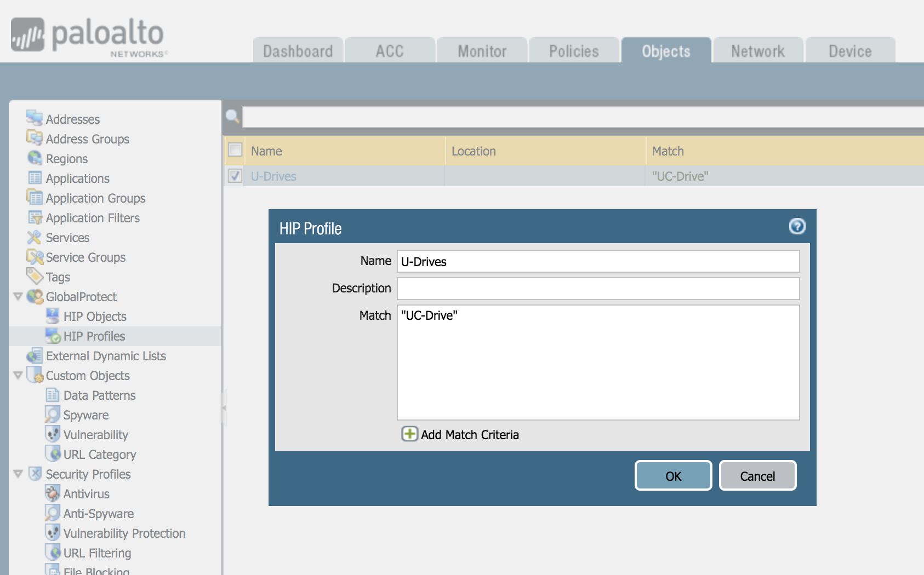Click the Service Groups icon
Image resolution: width=924 pixels, height=575 pixels.
coord(35,257)
